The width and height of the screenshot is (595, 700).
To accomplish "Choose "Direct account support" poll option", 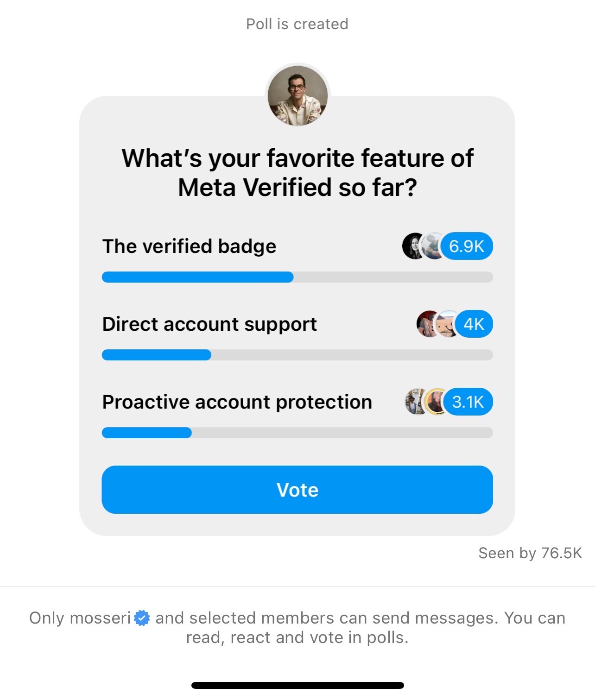I will [209, 324].
